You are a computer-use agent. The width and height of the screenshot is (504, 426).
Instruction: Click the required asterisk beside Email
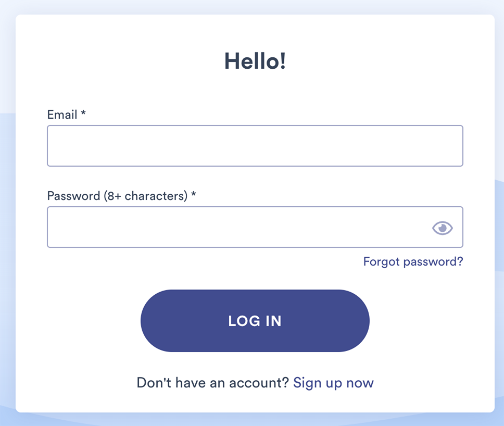click(x=83, y=113)
